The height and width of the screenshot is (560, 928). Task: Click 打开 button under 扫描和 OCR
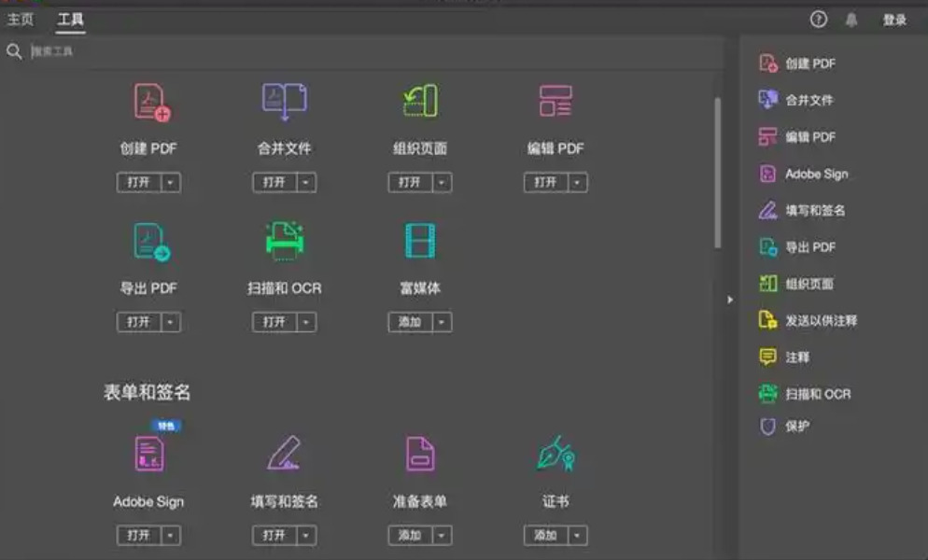pyautogui.click(x=274, y=322)
